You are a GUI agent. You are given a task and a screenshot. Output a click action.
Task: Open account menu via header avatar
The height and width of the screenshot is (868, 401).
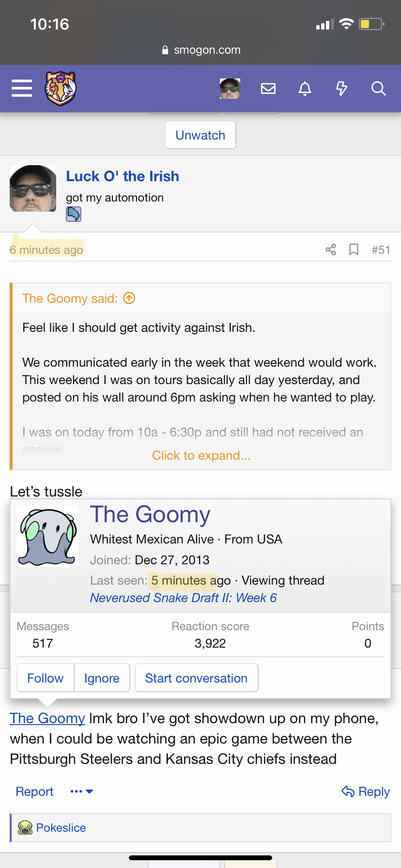(x=230, y=88)
